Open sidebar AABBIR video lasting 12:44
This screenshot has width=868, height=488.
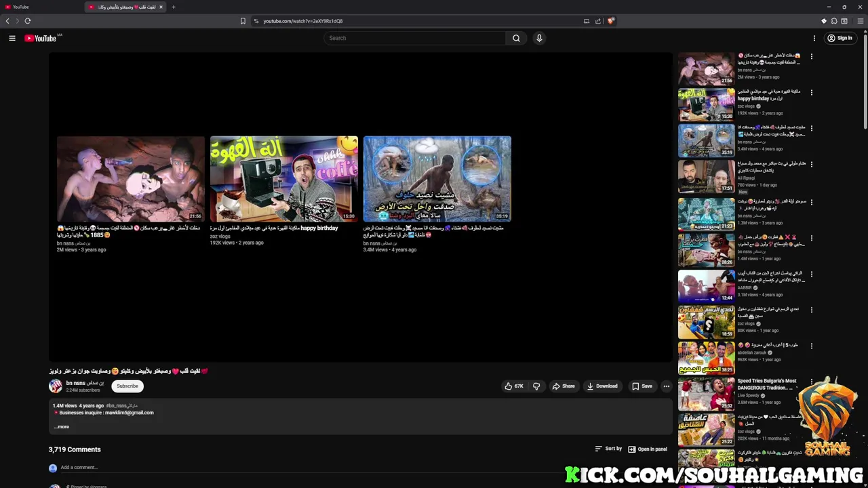(x=706, y=286)
